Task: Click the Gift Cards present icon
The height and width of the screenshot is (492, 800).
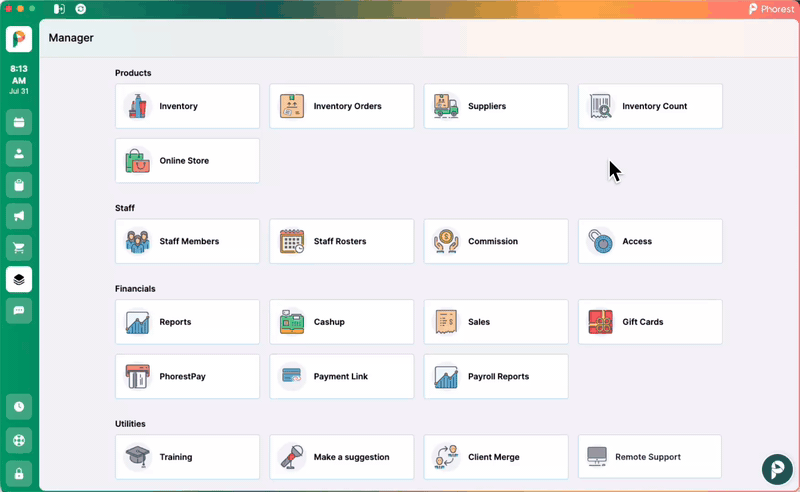Action: tap(601, 322)
